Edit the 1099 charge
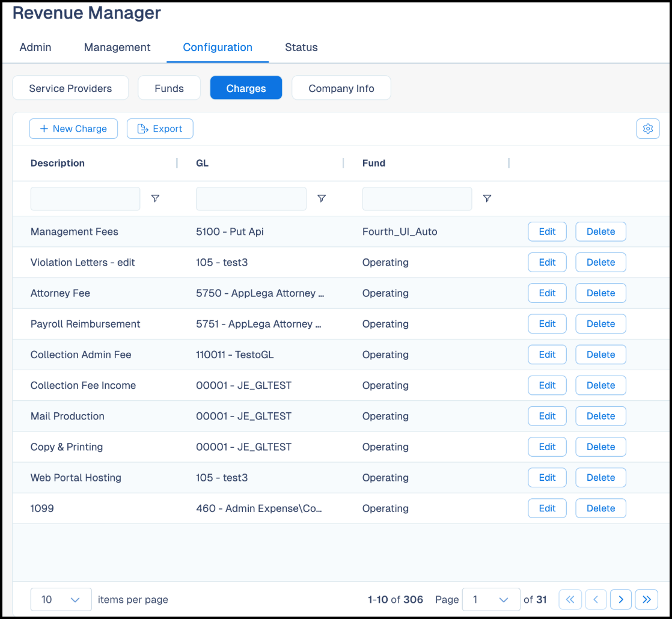Viewport: 672px width, 619px height. (547, 508)
